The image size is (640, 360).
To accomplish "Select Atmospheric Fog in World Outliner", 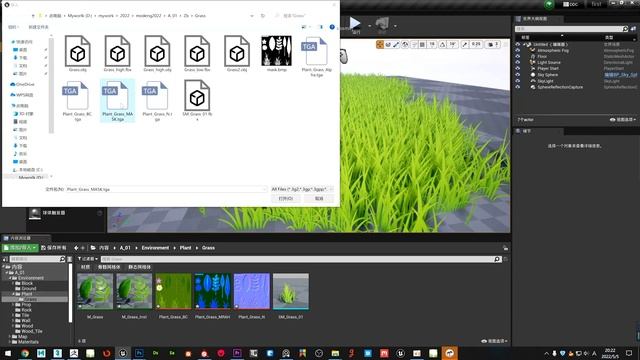I will point(553,50).
